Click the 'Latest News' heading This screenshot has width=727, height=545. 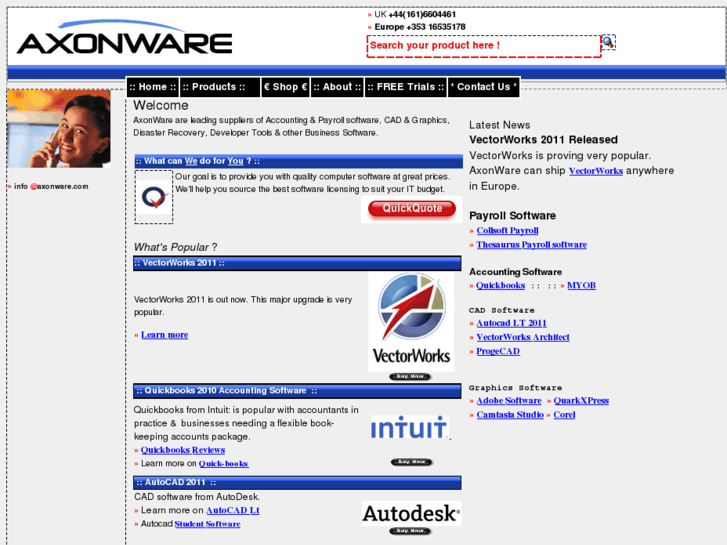(x=499, y=125)
